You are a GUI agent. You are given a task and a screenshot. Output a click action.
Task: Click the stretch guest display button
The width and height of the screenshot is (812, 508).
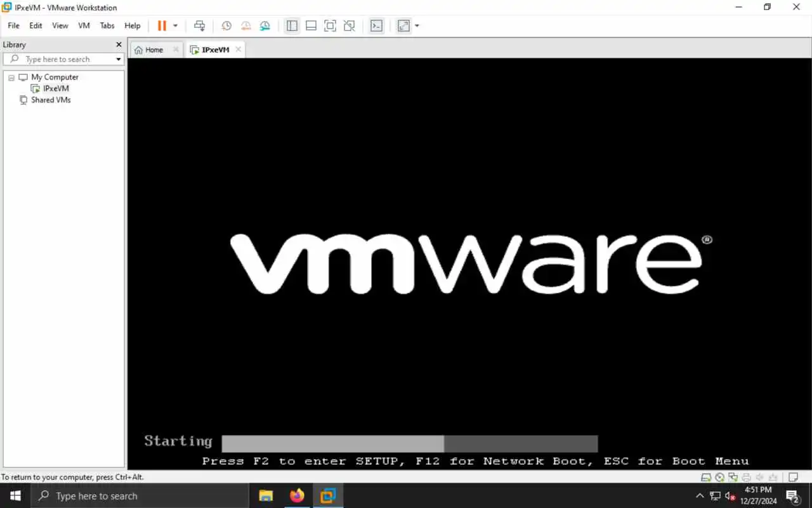[x=403, y=25]
